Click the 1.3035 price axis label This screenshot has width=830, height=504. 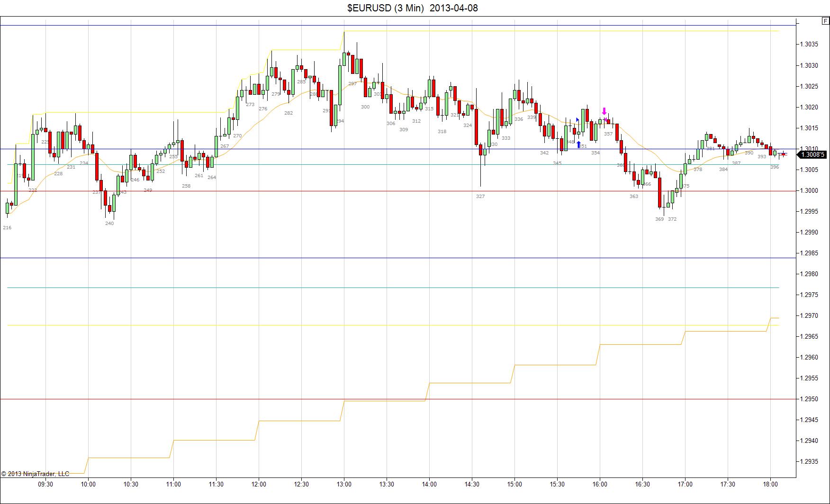coord(809,45)
